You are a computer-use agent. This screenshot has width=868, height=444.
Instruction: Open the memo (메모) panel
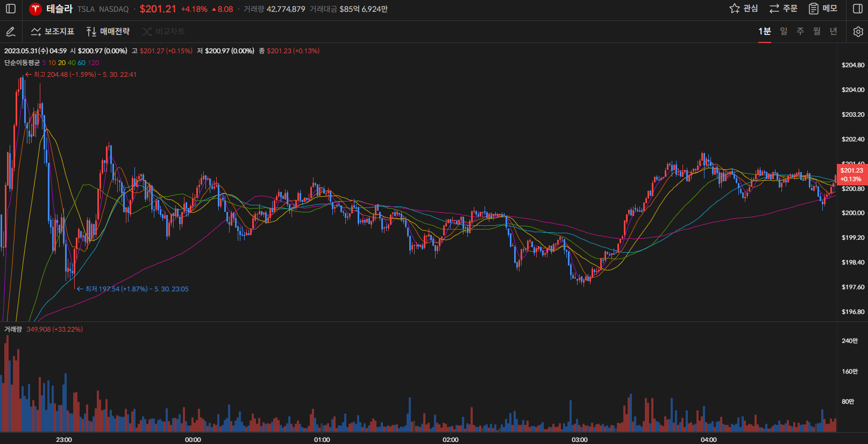tap(823, 9)
